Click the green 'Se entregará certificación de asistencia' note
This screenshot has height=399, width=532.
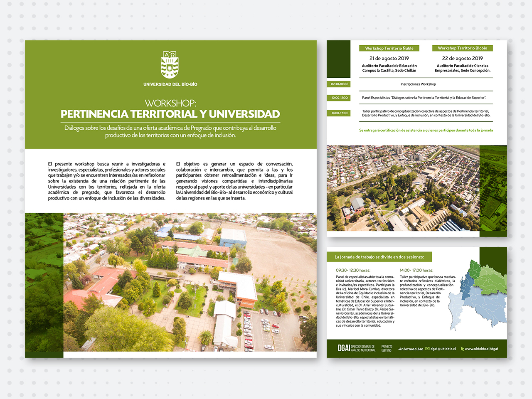(x=426, y=130)
